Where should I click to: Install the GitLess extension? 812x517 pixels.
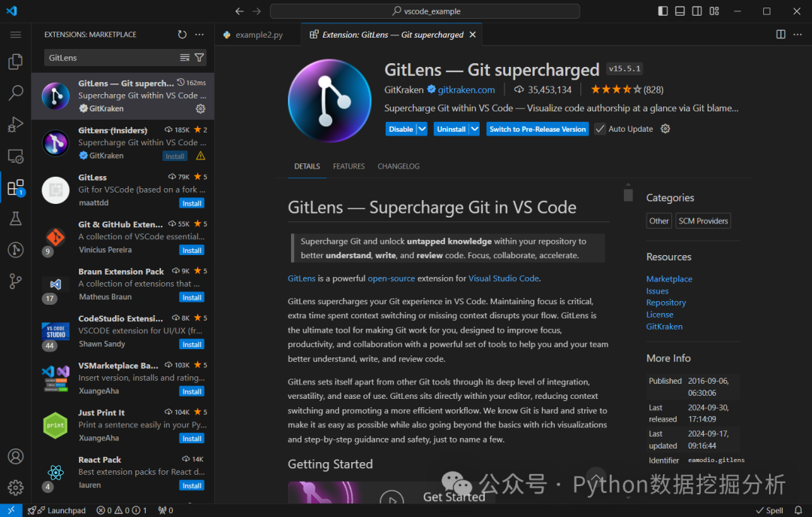(x=192, y=203)
